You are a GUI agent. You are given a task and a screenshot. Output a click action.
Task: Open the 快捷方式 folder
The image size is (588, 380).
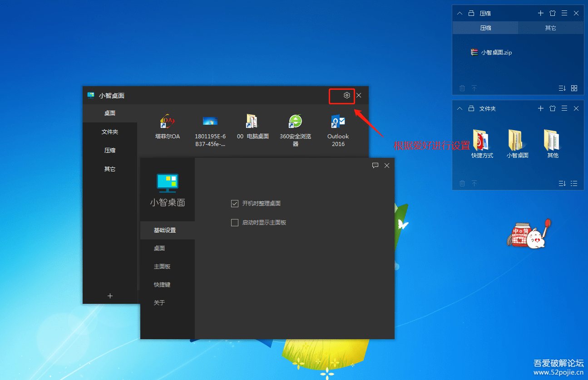pyautogui.click(x=482, y=144)
